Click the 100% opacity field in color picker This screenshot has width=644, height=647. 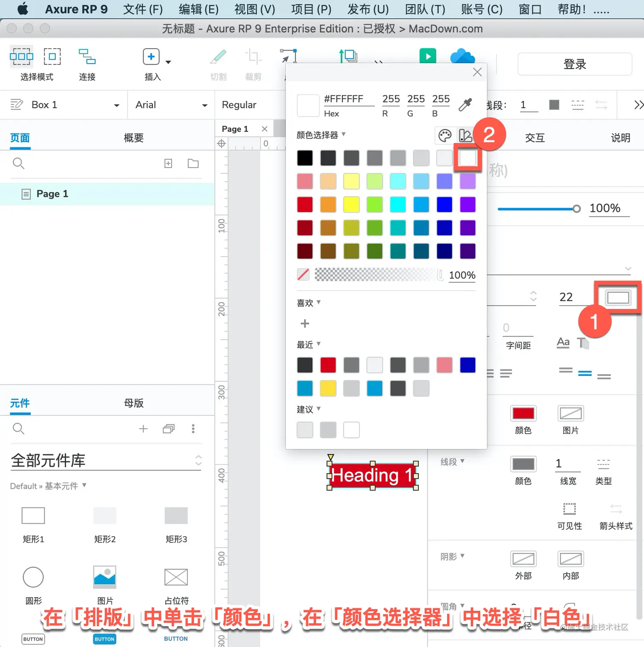[x=462, y=275]
